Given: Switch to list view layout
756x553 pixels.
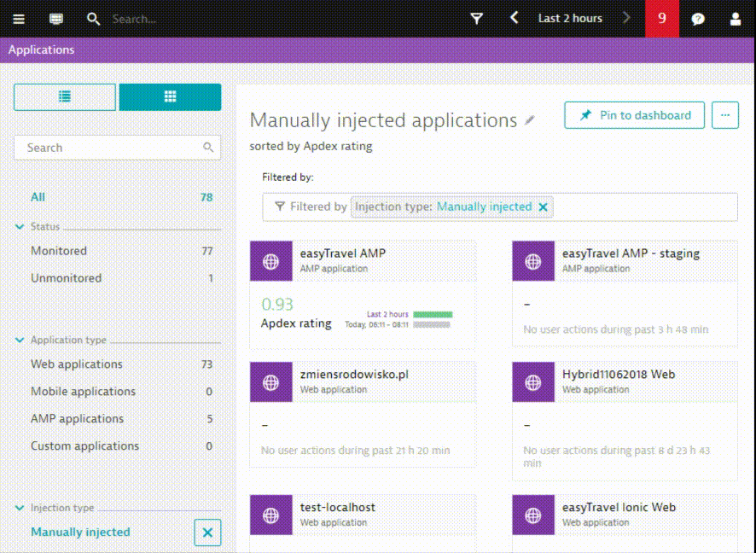Looking at the screenshot, I should pyautogui.click(x=65, y=97).
